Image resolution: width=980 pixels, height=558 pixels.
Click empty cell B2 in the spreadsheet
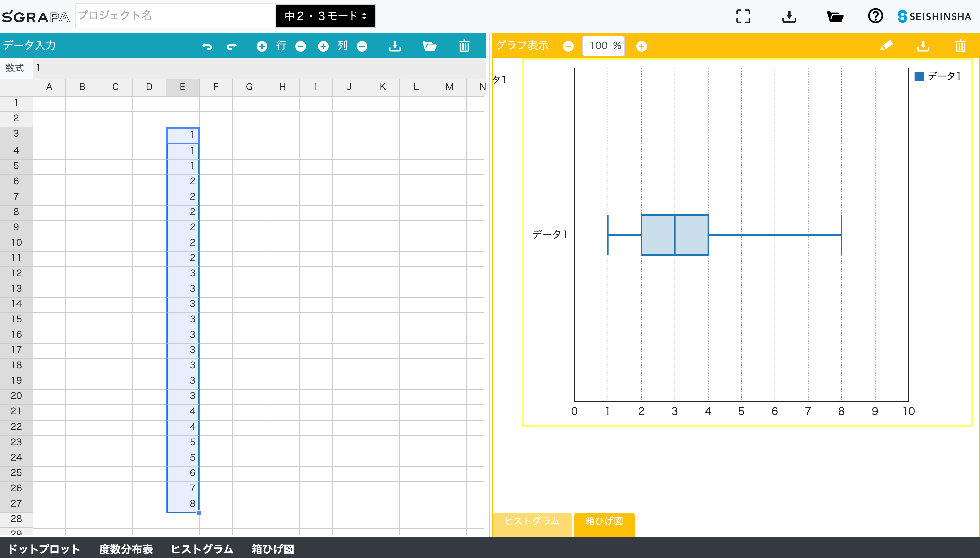[x=82, y=119]
